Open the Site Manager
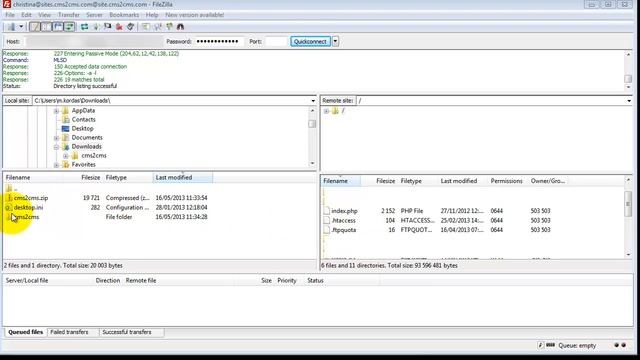 (x=11, y=27)
